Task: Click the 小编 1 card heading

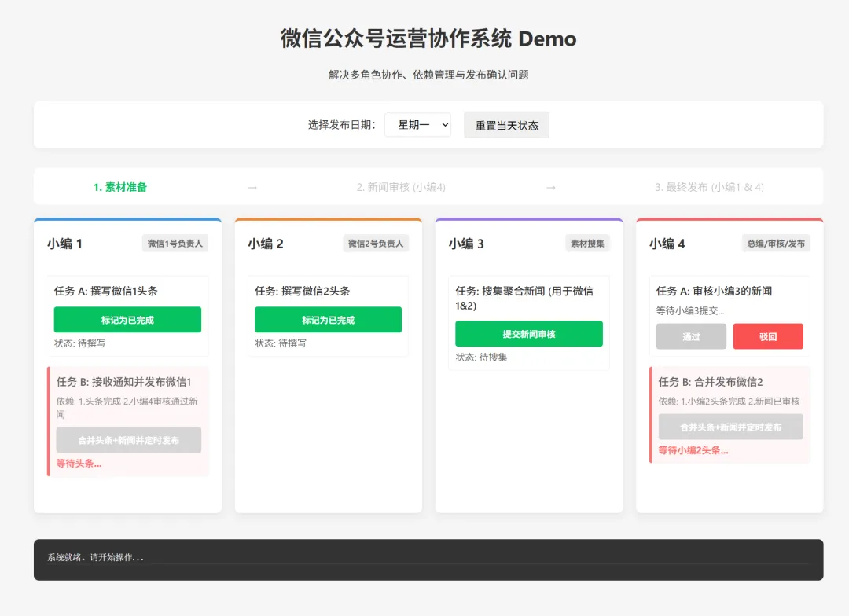Action: point(64,244)
